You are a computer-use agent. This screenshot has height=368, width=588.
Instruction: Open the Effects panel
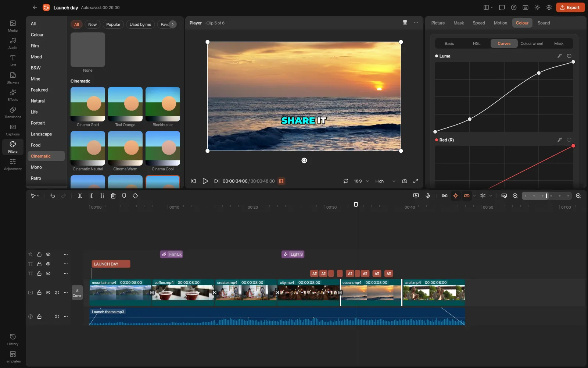coord(13,95)
